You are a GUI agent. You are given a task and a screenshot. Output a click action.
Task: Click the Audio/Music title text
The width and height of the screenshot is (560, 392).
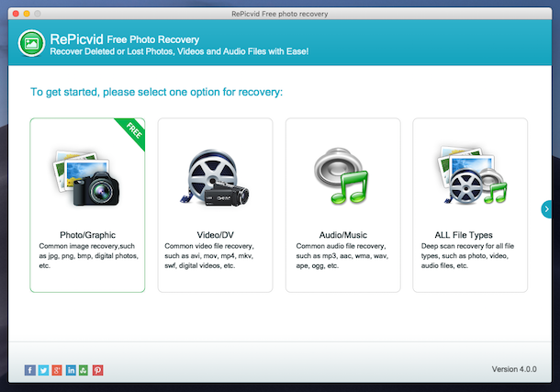tap(342, 235)
